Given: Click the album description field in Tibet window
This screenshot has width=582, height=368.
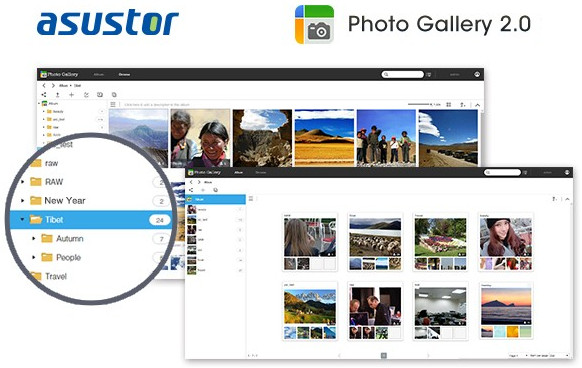Looking at the screenshot, I should [x=157, y=105].
